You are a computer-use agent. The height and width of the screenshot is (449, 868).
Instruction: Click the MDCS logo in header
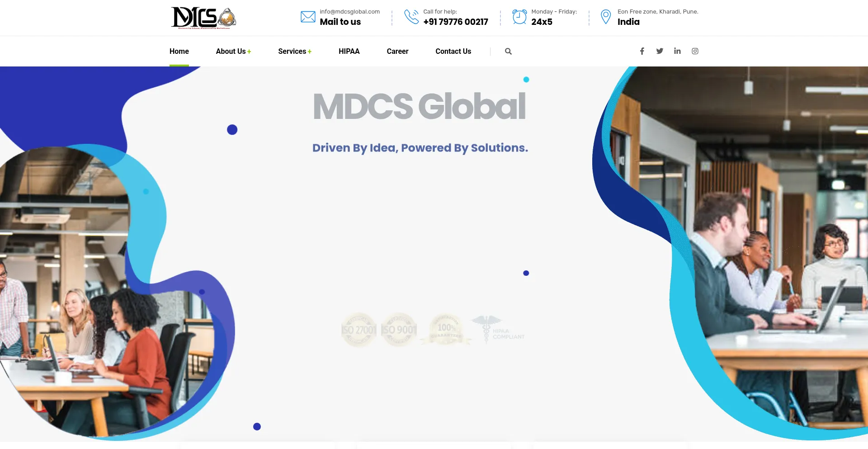pos(203,18)
